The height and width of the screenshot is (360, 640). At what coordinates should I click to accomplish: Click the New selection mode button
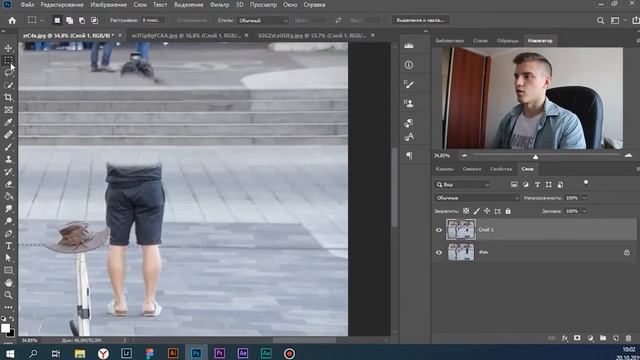click(57, 20)
